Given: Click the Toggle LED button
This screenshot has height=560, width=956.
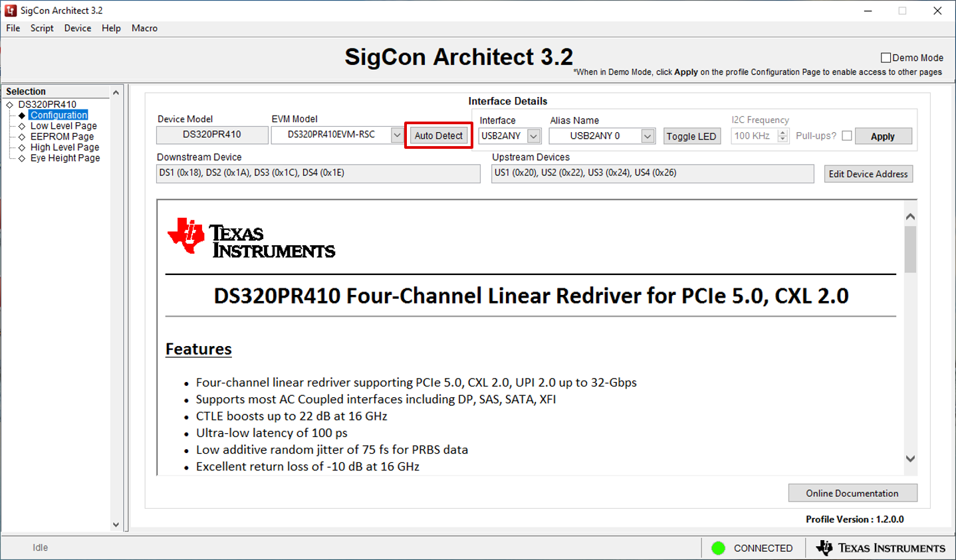Looking at the screenshot, I should pos(691,136).
